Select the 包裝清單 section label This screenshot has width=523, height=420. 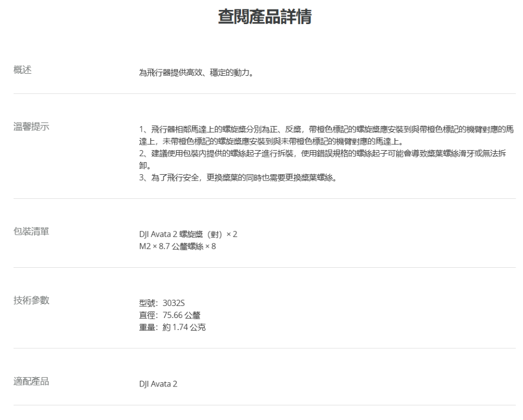point(31,231)
